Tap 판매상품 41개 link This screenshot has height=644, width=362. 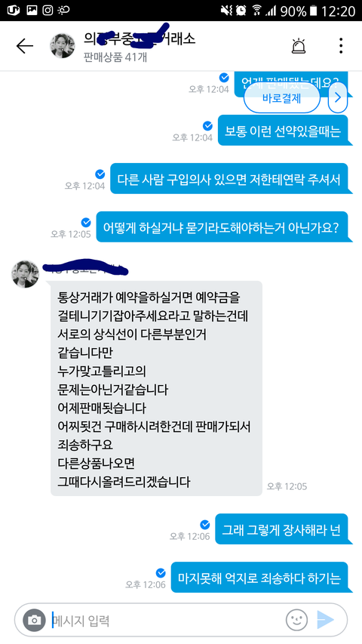(x=115, y=57)
